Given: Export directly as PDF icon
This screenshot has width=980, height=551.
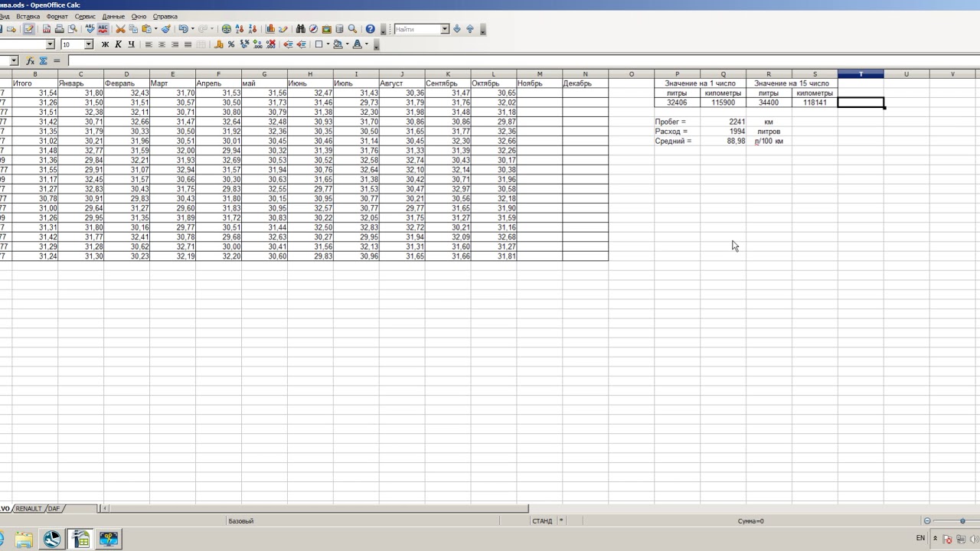Looking at the screenshot, I should click(47, 29).
